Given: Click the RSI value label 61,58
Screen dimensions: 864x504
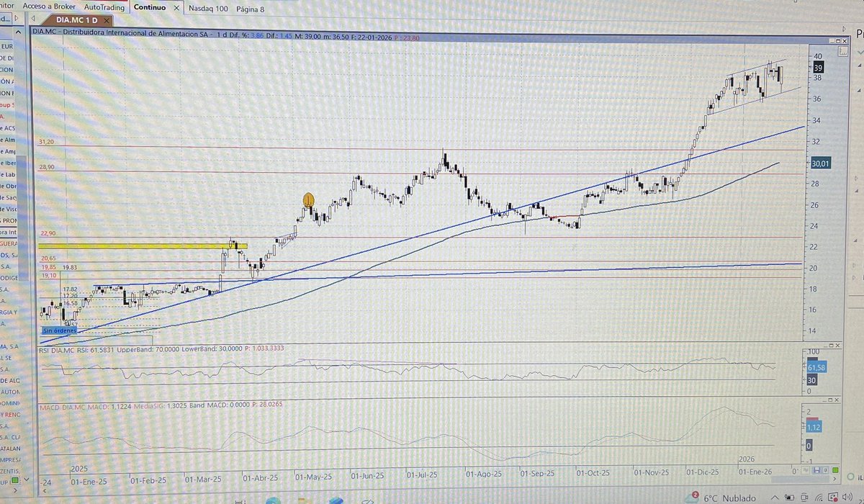Looking at the screenshot, I should tap(816, 367).
